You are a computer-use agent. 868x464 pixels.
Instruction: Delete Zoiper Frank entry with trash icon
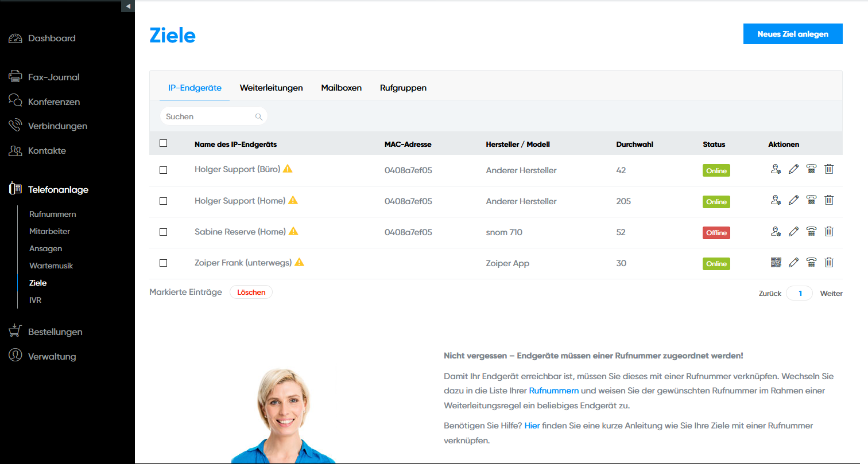829,262
